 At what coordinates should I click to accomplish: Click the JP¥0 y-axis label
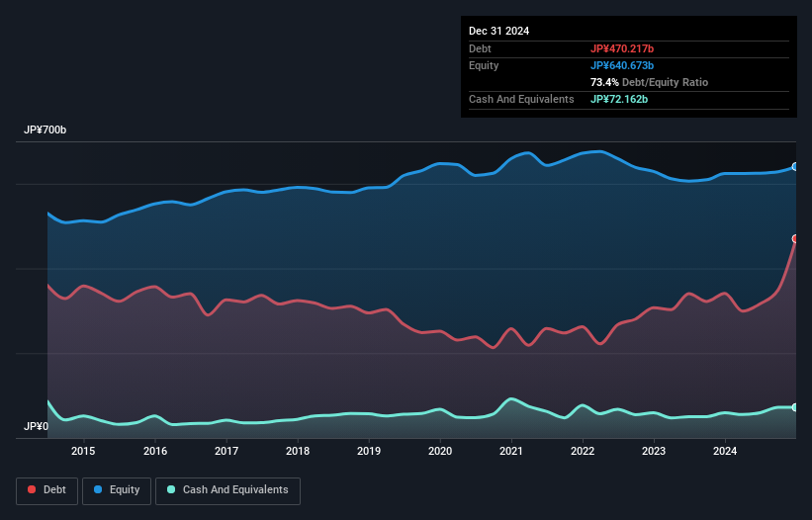coord(36,426)
